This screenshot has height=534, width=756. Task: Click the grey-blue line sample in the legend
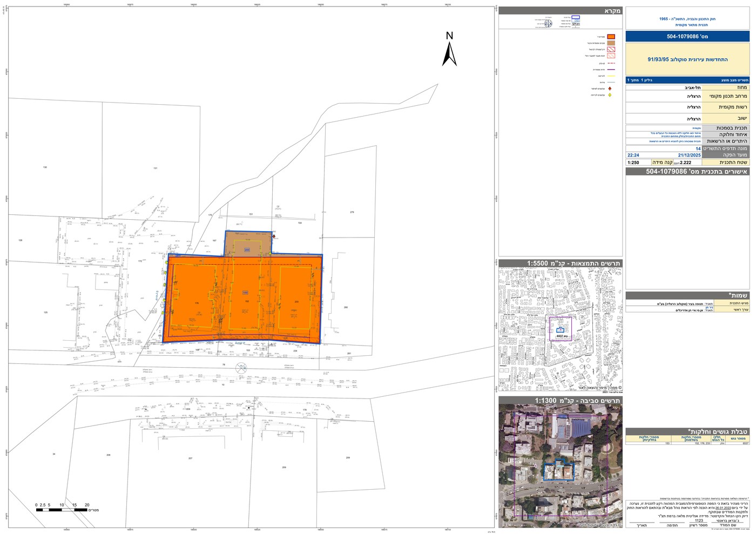pos(611,82)
